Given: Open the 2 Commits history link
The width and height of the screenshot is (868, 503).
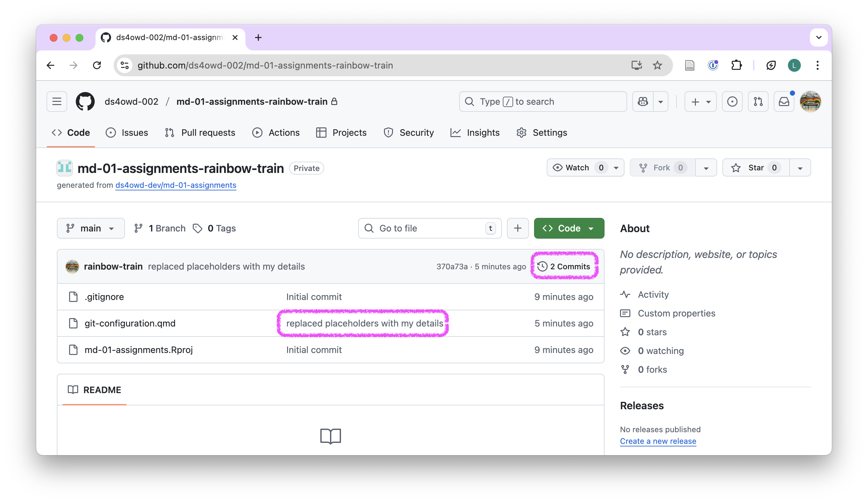Looking at the screenshot, I should [564, 266].
